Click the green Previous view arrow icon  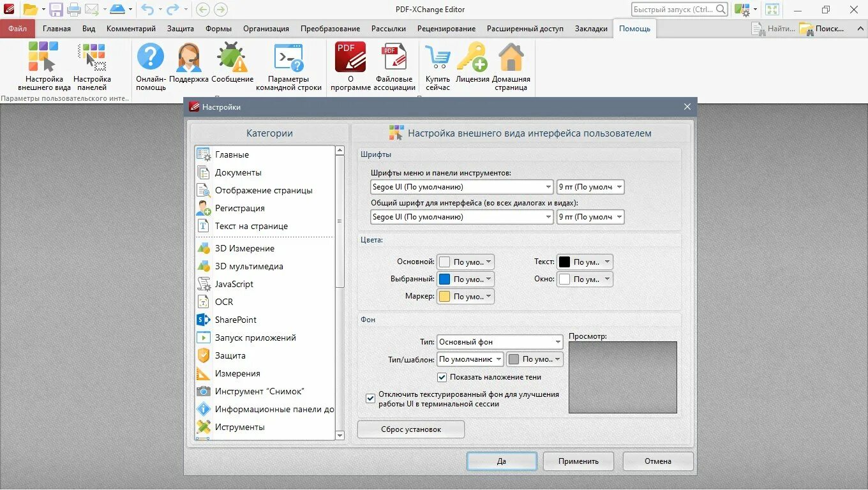click(x=202, y=10)
